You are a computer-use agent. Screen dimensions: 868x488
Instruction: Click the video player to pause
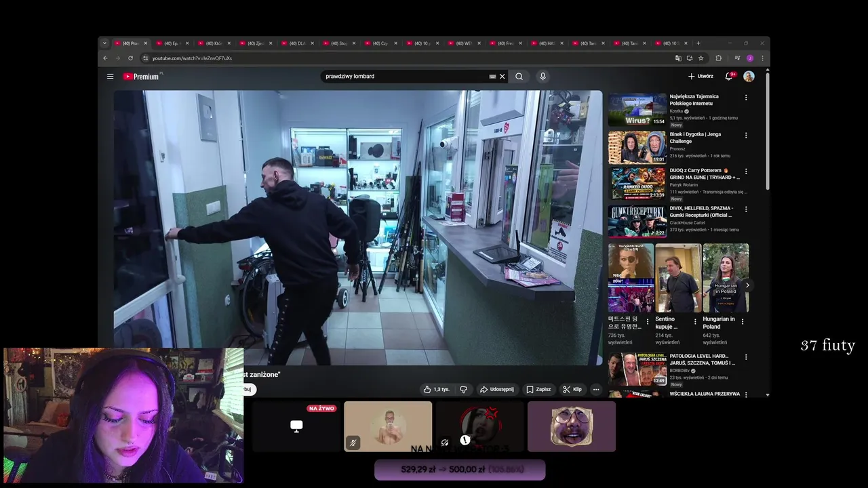click(358, 228)
